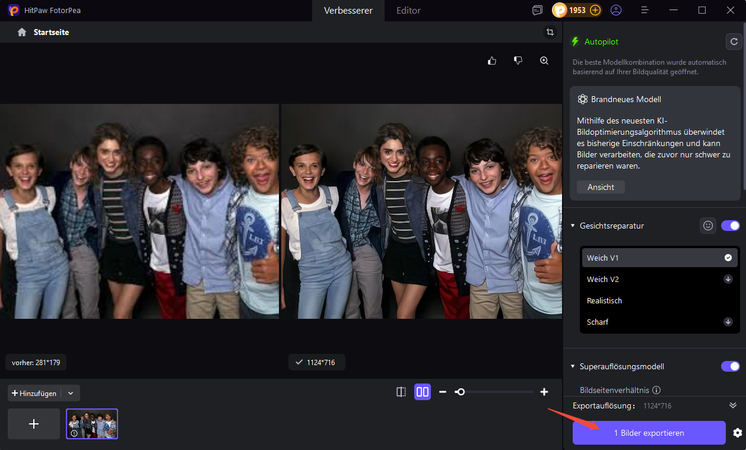Select the side-by-side compare view icon
Image resolution: width=746 pixels, height=450 pixels.
422,392
